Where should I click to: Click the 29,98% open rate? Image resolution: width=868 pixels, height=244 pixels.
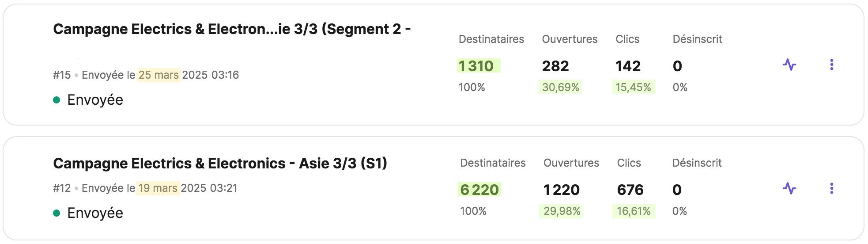click(562, 211)
